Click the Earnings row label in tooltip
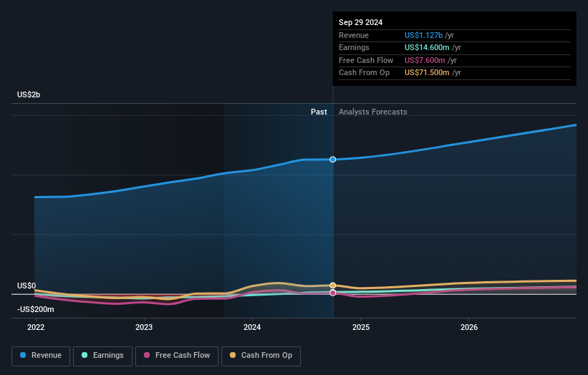 click(354, 47)
